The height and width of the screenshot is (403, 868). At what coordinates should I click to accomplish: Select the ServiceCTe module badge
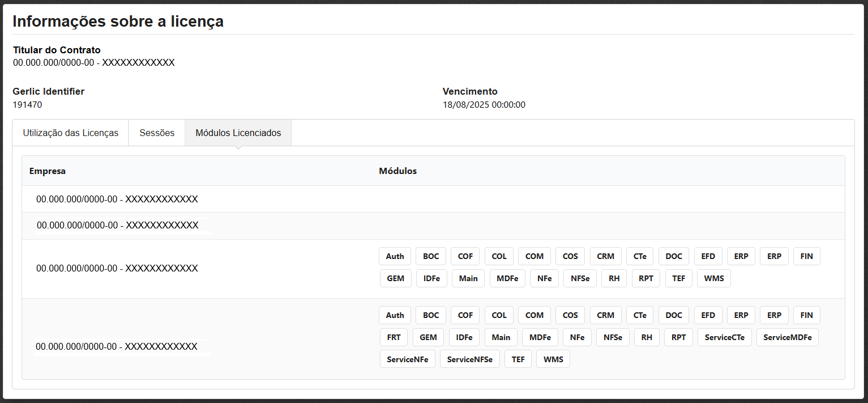[725, 337]
